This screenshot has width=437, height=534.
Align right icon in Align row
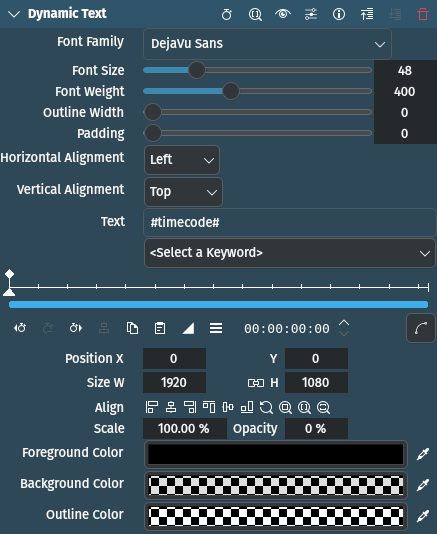(190, 407)
